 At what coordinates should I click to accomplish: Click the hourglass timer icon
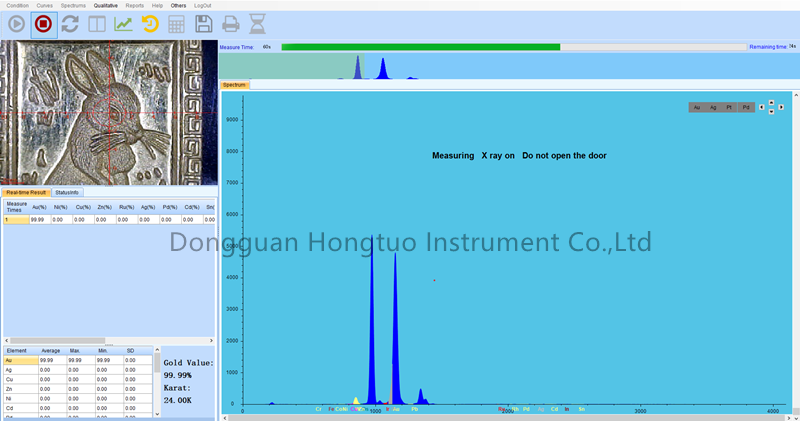[x=257, y=24]
